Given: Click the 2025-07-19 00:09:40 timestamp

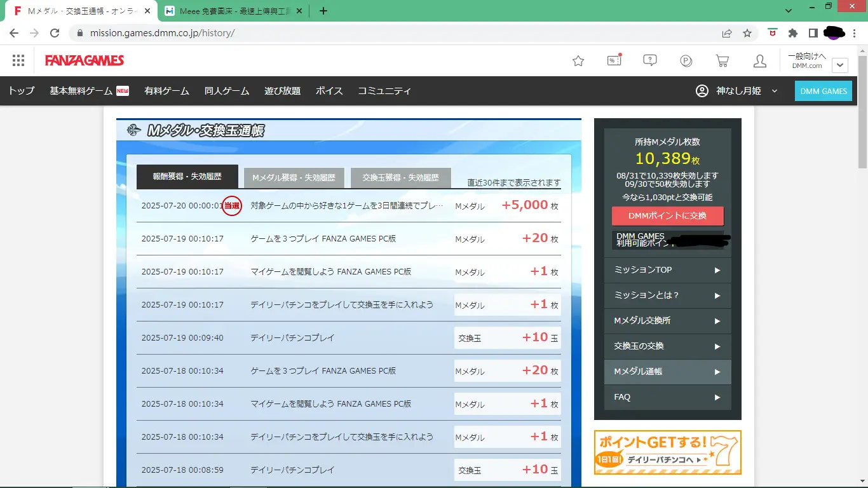Looking at the screenshot, I should coord(182,338).
